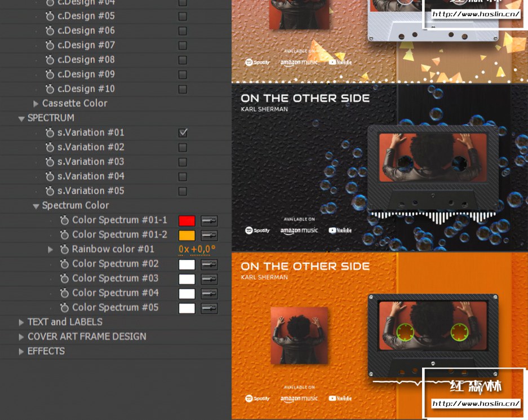528x420 pixels.
Task: Open red swatch of Color Spectrum #01-1
Action: (187, 221)
